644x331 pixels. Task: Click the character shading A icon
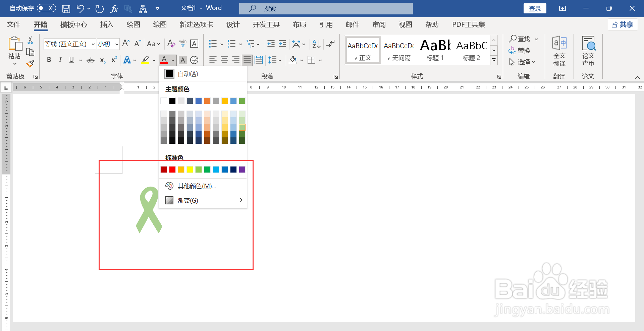[183, 60]
